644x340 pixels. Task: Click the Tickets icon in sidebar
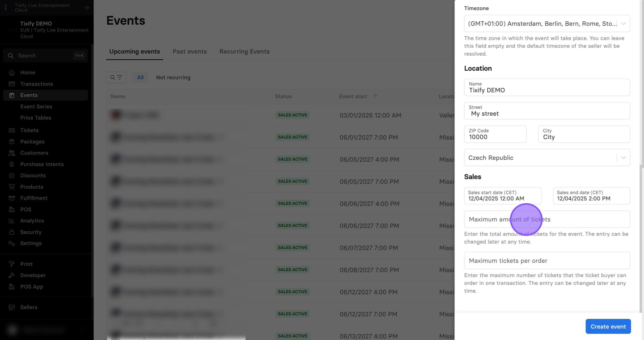pos(11,130)
